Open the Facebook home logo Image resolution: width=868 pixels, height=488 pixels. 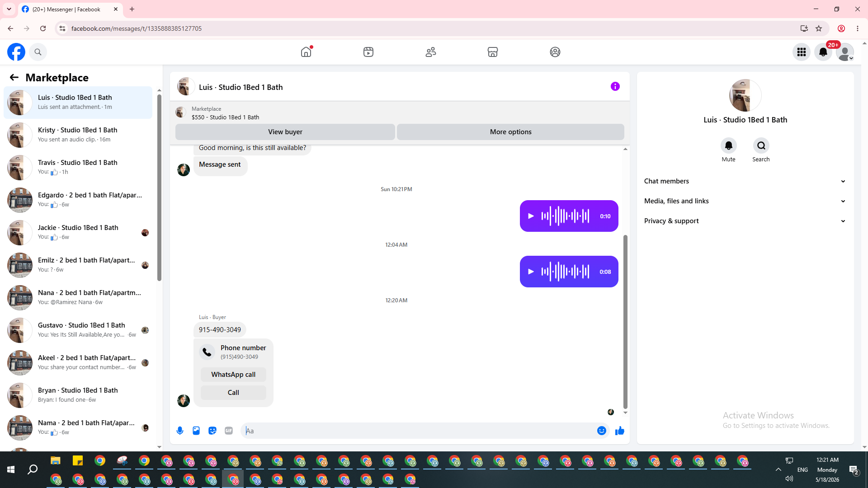(x=16, y=52)
